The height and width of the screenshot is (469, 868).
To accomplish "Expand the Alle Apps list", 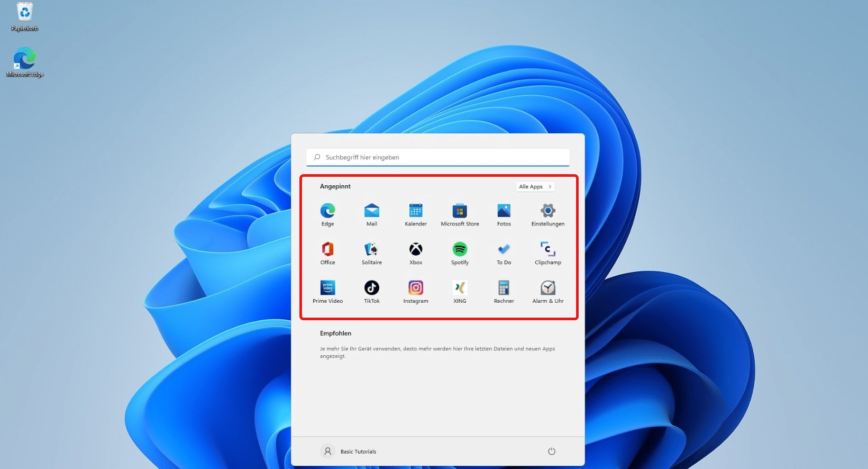I will click(535, 186).
